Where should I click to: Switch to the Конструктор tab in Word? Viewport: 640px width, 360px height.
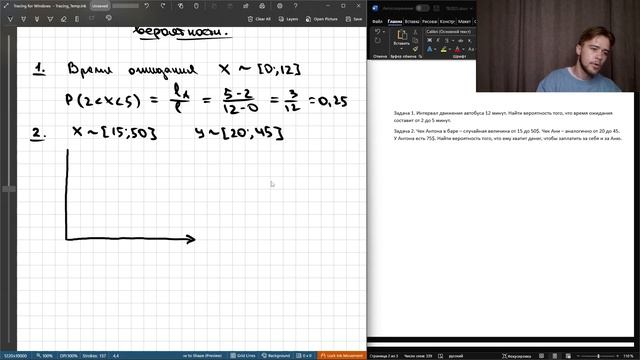tap(447, 21)
